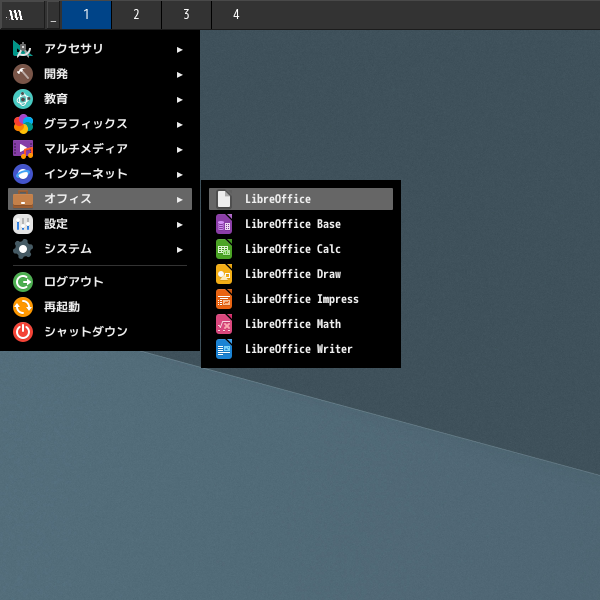Viewport: 600px width, 600px height.
Task: Click the グラフィックス colorful icon
Action: (23, 124)
